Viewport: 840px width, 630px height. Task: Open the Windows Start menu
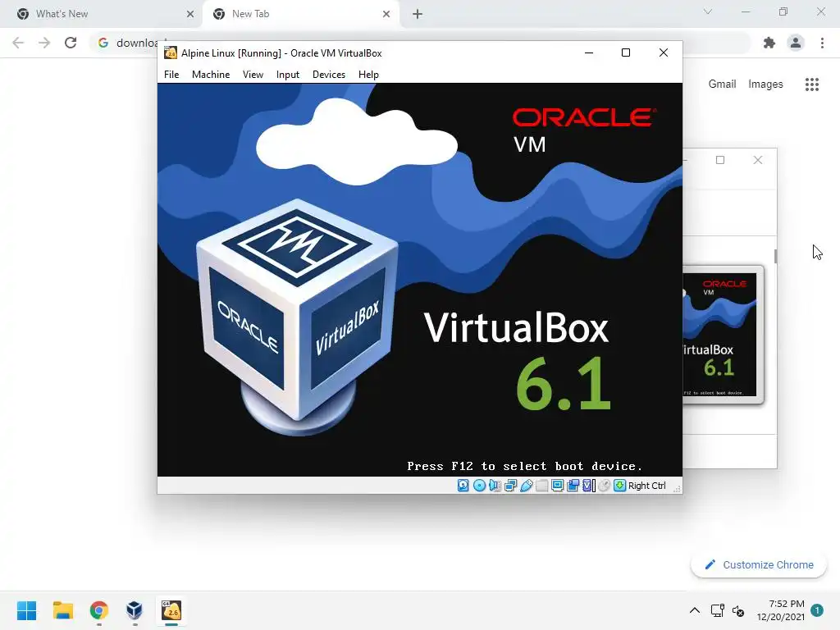pos(27,610)
